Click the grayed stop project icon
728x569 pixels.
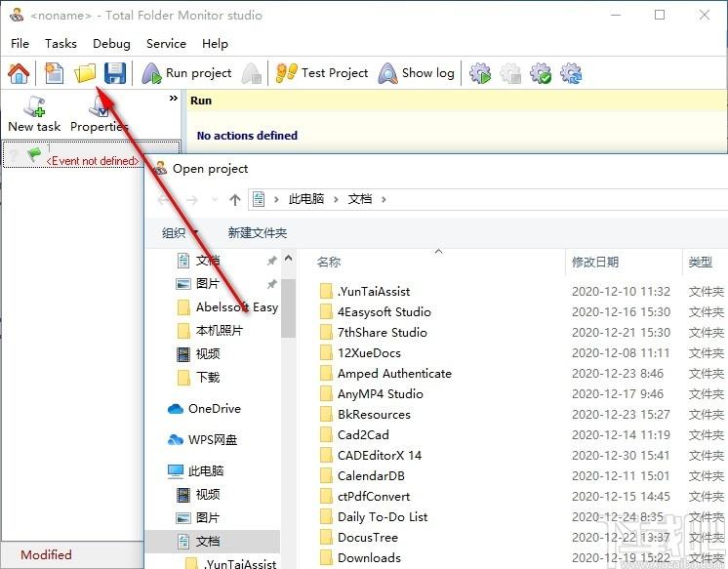pos(251,73)
